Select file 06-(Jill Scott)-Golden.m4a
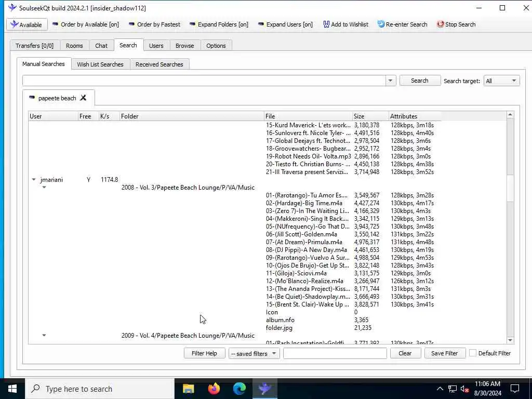This screenshot has height=399, width=532. [x=301, y=234]
